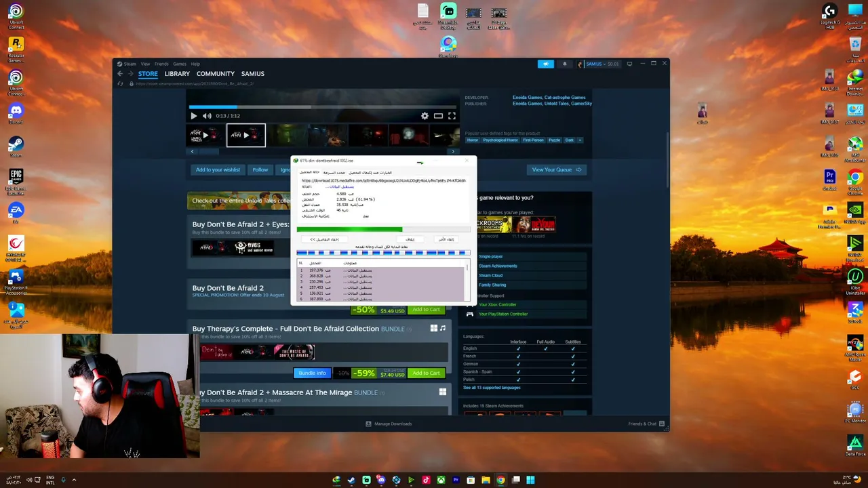
Task: Add a tag with the plus button
Action: [x=580, y=140]
